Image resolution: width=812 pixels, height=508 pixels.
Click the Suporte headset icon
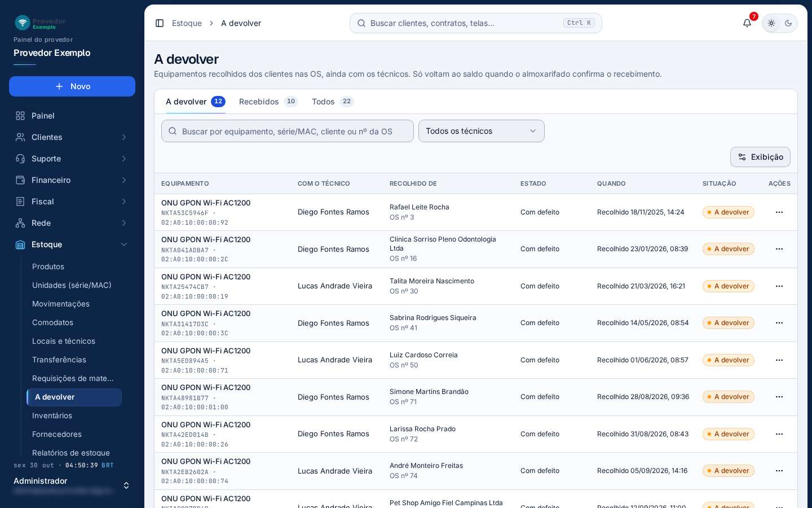20,159
